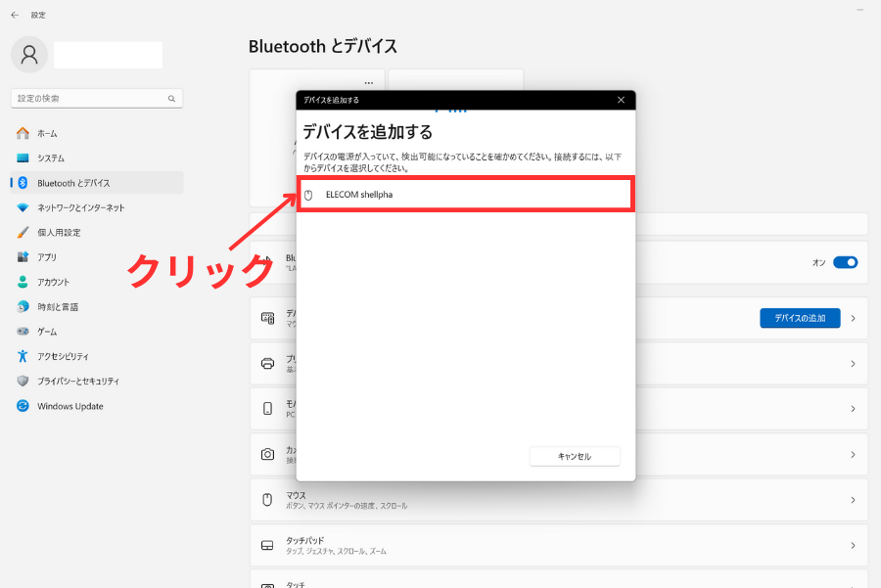Click the system monitor icon in sidebar

point(23,158)
